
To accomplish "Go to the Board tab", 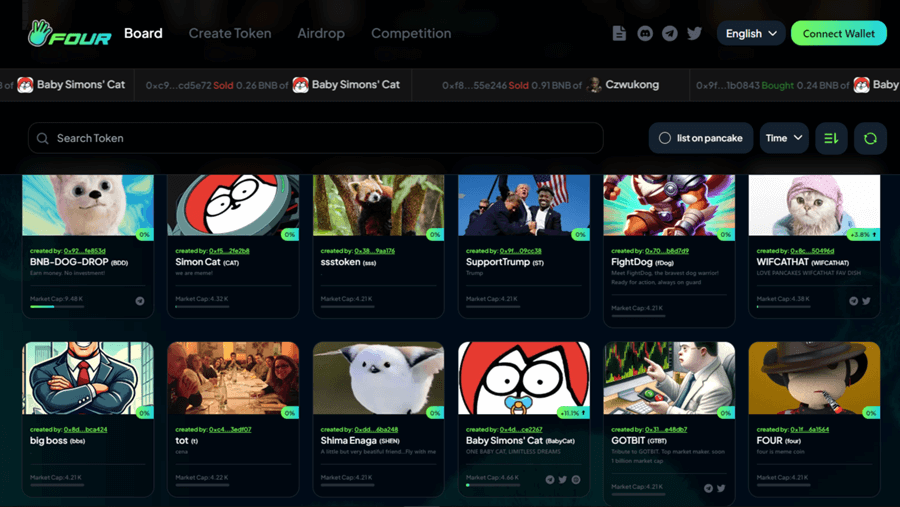I will (x=143, y=33).
